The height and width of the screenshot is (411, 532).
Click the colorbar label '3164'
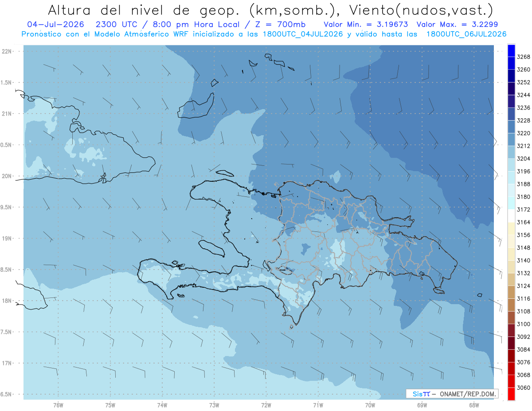click(524, 222)
